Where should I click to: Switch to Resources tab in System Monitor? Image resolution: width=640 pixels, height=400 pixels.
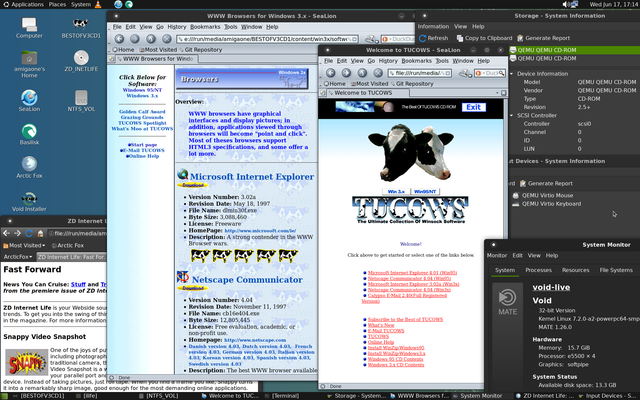pos(576,270)
